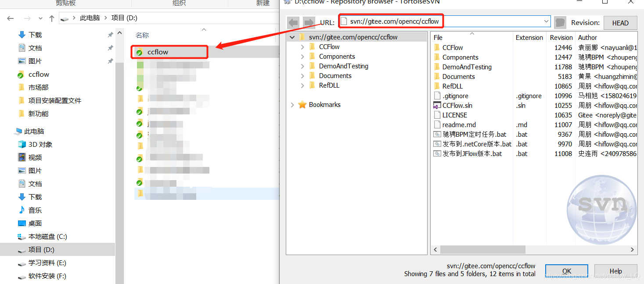Select Documents folder icon in tree pane

tap(312, 76)
